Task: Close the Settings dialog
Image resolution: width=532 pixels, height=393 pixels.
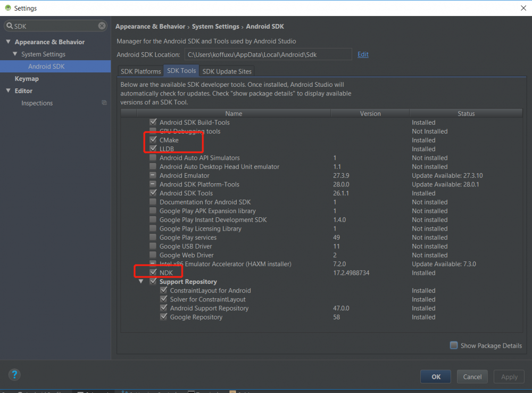Action: (x=523, y=8)
